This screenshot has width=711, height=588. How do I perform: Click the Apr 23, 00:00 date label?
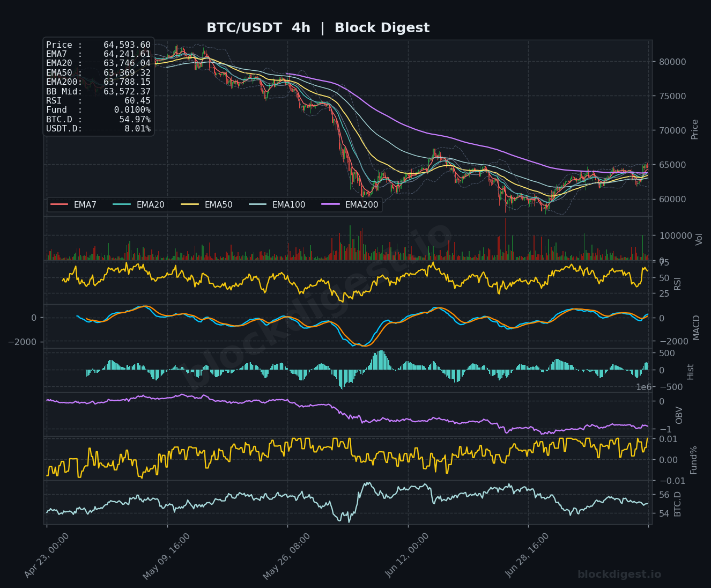coord(46,556)
